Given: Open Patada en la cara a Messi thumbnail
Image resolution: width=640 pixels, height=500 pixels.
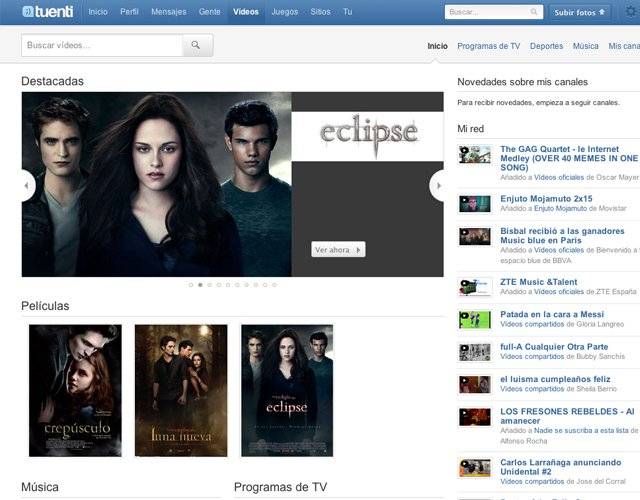Looking at the screenshot, I should pyautogui.click(x=475, y=320).
